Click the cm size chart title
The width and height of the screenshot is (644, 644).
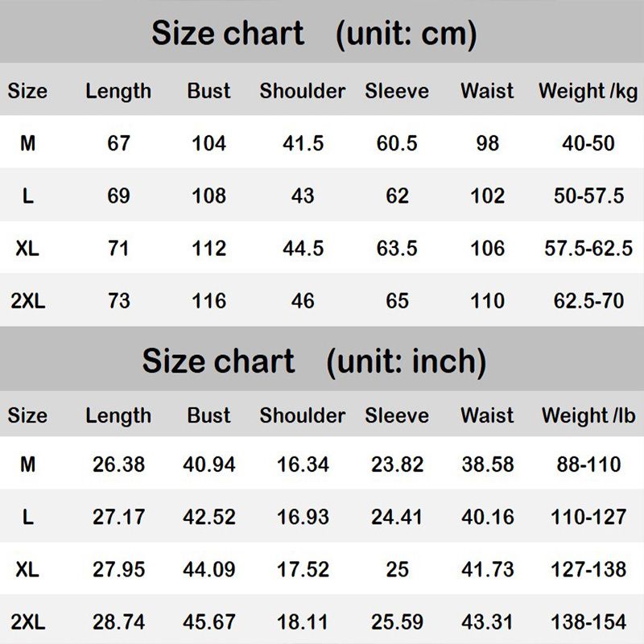click(x=314, y=33)
